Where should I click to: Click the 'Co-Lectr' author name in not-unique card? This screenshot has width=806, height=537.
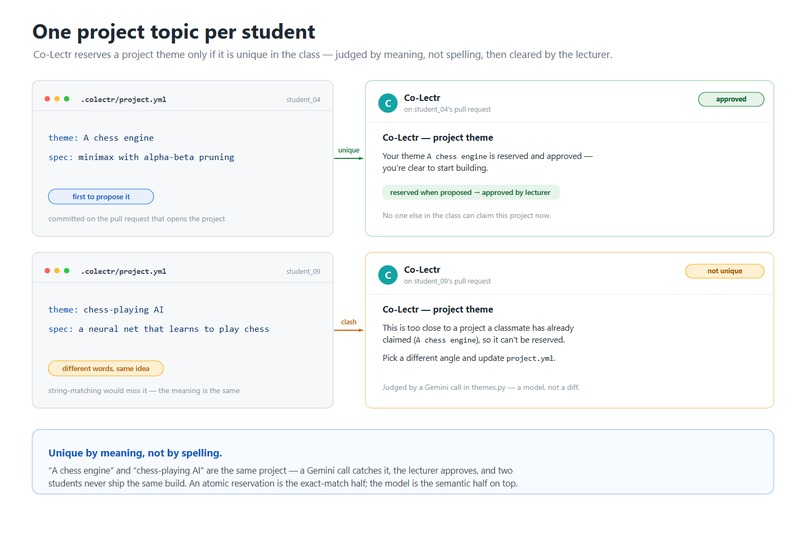pos(422,270)
